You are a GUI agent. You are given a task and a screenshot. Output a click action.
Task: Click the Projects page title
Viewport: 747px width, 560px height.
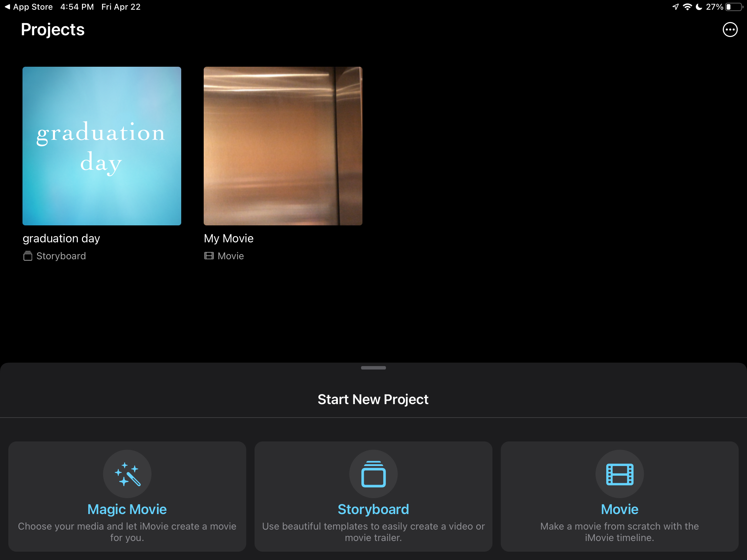click(53, 29)
